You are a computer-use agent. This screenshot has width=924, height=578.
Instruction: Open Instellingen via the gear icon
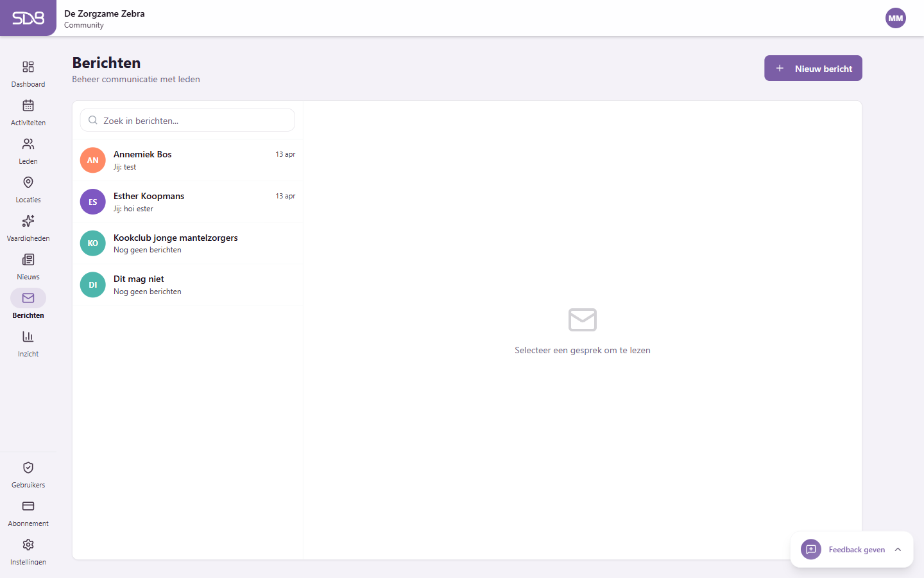28,545
